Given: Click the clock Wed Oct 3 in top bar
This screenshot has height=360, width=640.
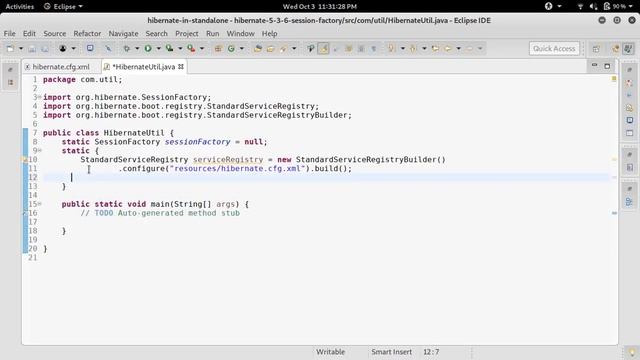Looking at the screenshot, I should 320,7.
